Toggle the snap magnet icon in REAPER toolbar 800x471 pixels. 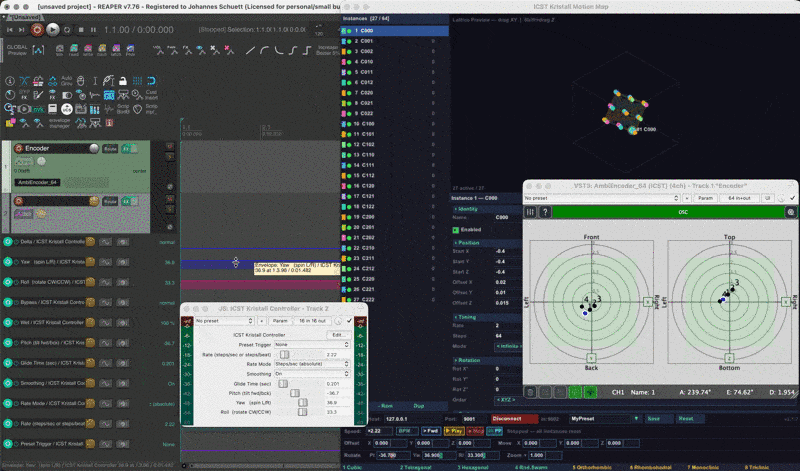[151, 81]
